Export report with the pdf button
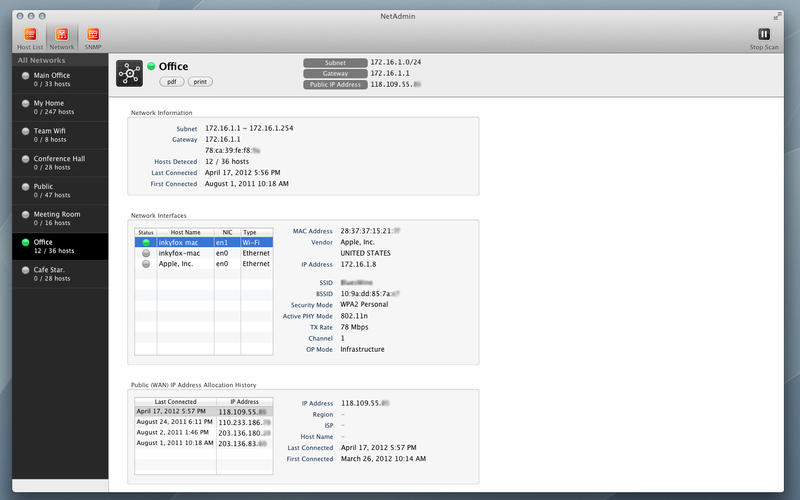Image resolution: width=800 pixels, height=500 pixels. click(171, 82)
